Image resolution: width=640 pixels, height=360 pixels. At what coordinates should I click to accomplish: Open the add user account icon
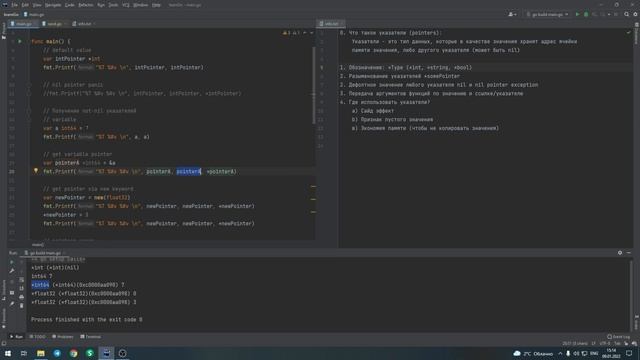pos(512,14)
